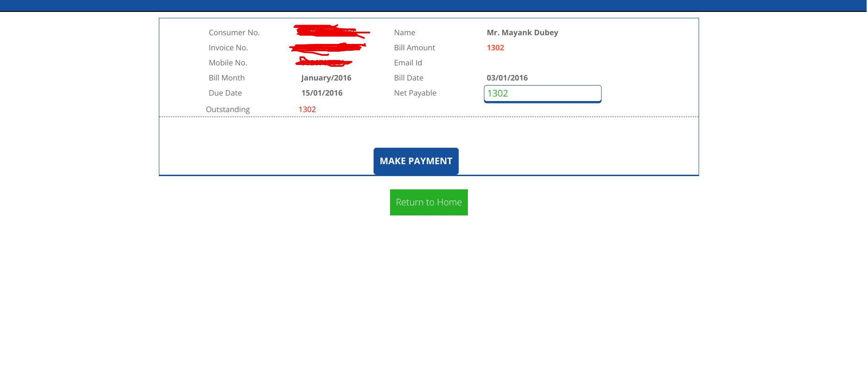Viewport: 868px width, 381px height.
Task: Click the Consumer No. label
Action: [234, 32]
